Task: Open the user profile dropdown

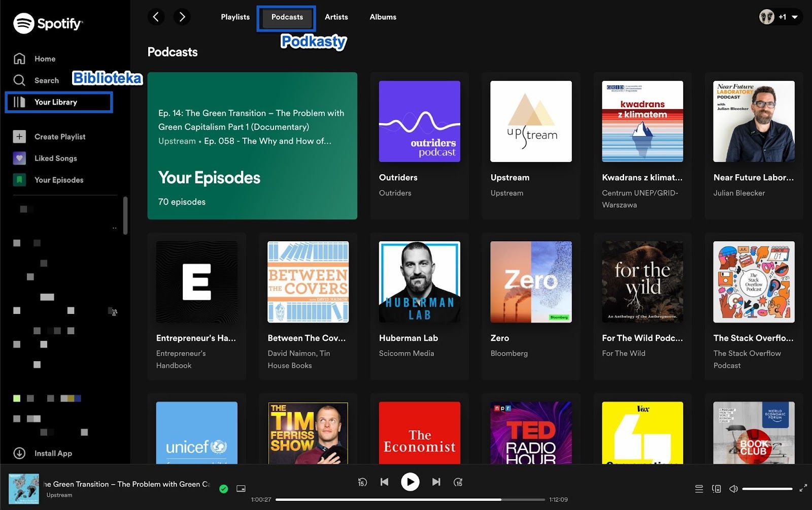Action: 781,17
